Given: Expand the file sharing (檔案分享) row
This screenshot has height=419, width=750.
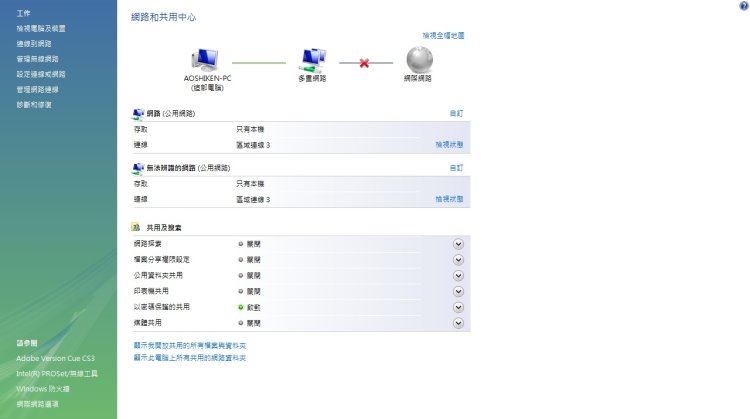Looking at the screenshot, I should [458, 260].
